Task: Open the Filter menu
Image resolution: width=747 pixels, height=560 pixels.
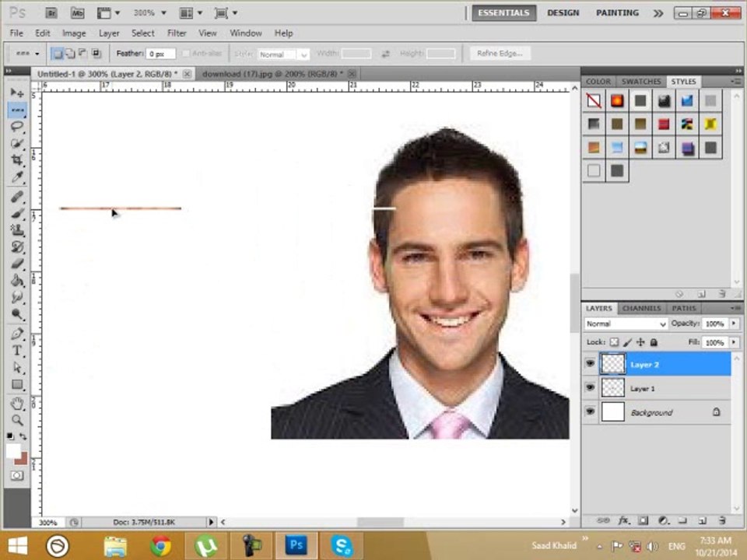Action: (x=177, y=33)
